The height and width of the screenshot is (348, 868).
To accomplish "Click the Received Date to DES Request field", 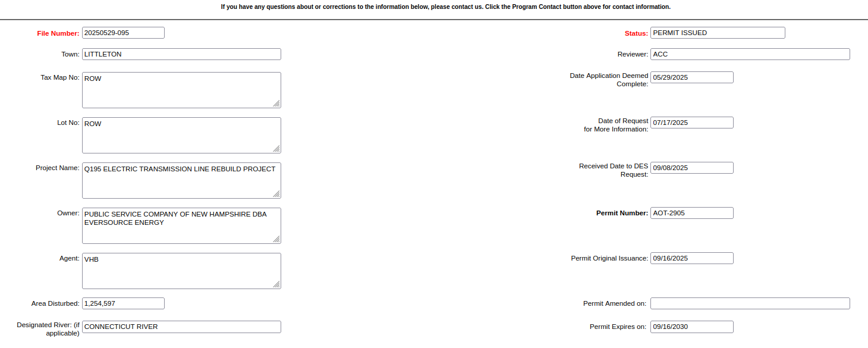I will [x=691, y=168].
